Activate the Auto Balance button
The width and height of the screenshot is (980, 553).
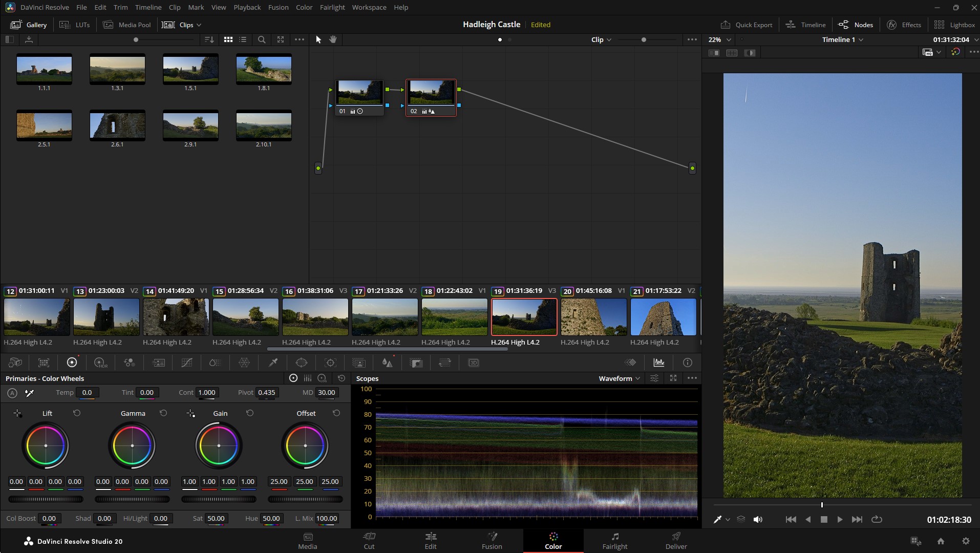[12, 393]
